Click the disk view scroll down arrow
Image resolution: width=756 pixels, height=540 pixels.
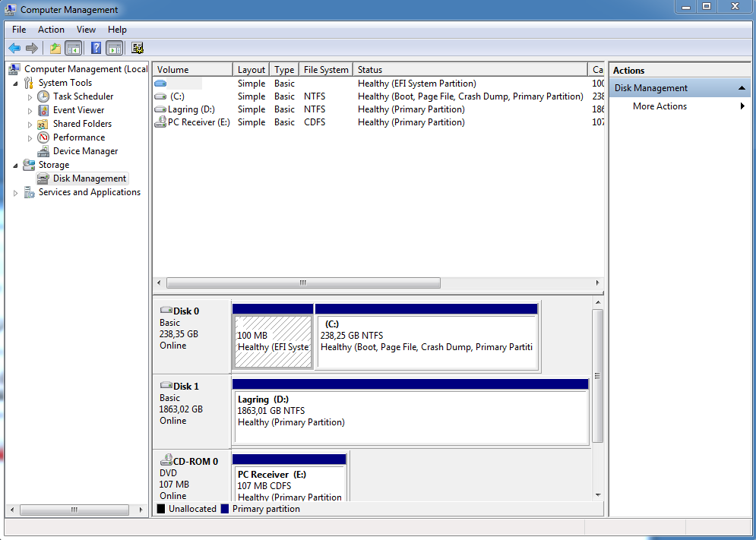tap(598, 494)
